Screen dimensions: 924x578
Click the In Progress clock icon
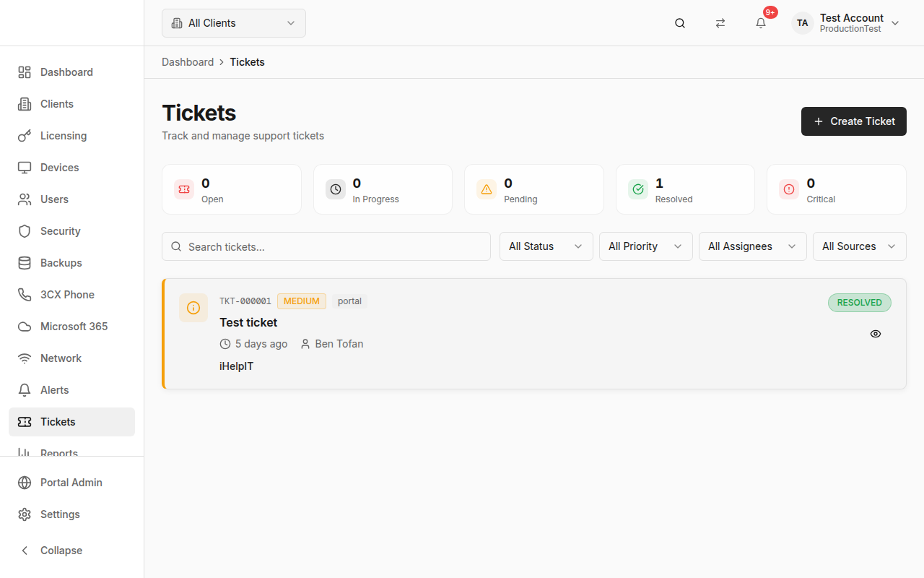[336, 189]
